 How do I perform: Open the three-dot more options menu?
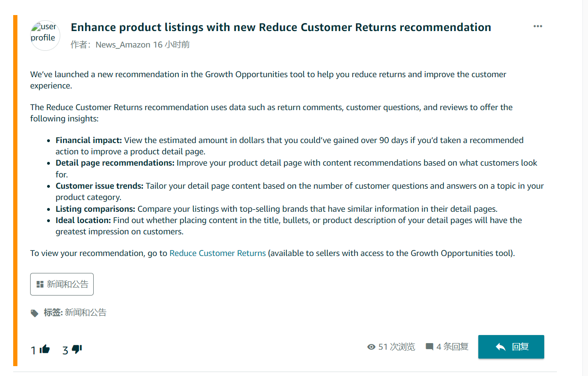(x=538, y=26)
